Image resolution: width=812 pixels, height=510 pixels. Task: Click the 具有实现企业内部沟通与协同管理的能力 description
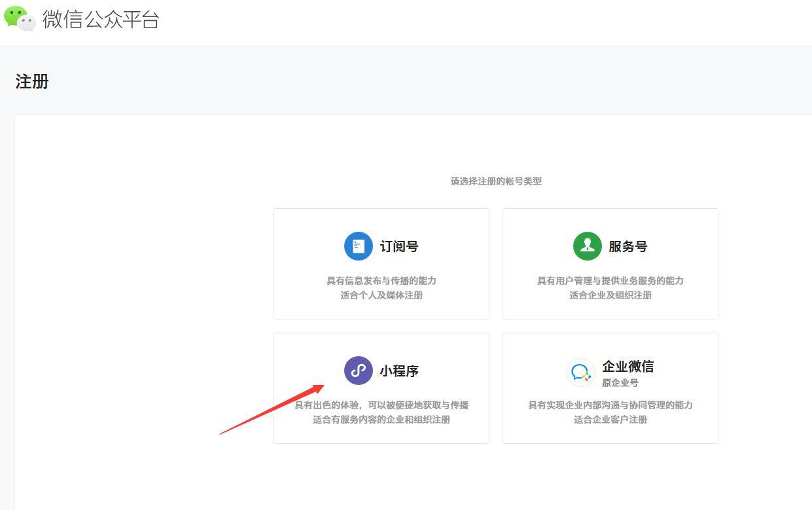pos(610,405)
